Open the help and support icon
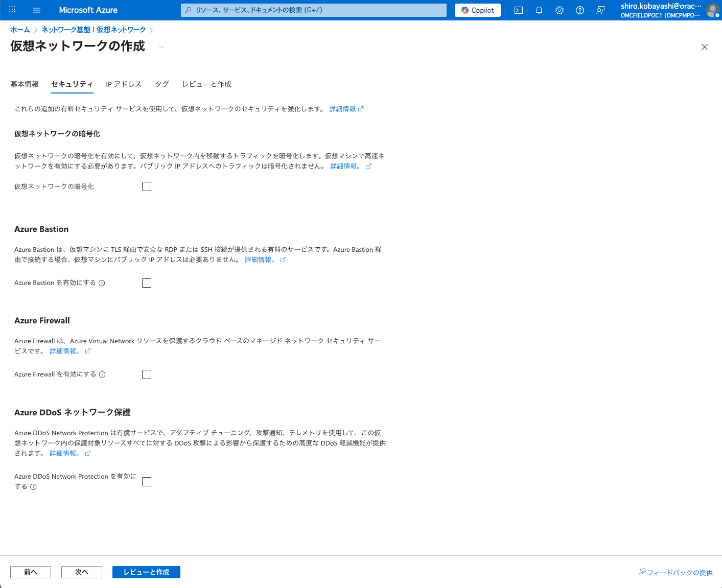Viewport: 722px width, 588px height. [x=579, y=10]
